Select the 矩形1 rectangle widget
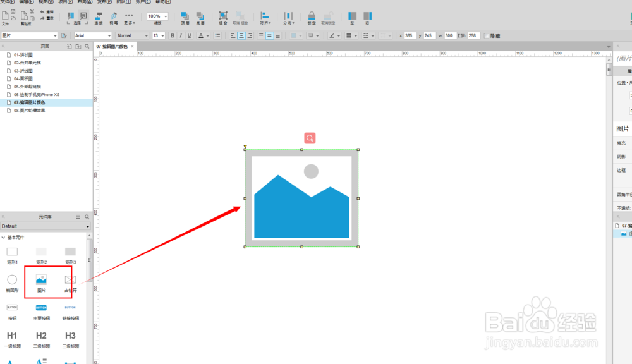Image resolution: width=632 pixels, height=364 pixels. coord(12,255)
